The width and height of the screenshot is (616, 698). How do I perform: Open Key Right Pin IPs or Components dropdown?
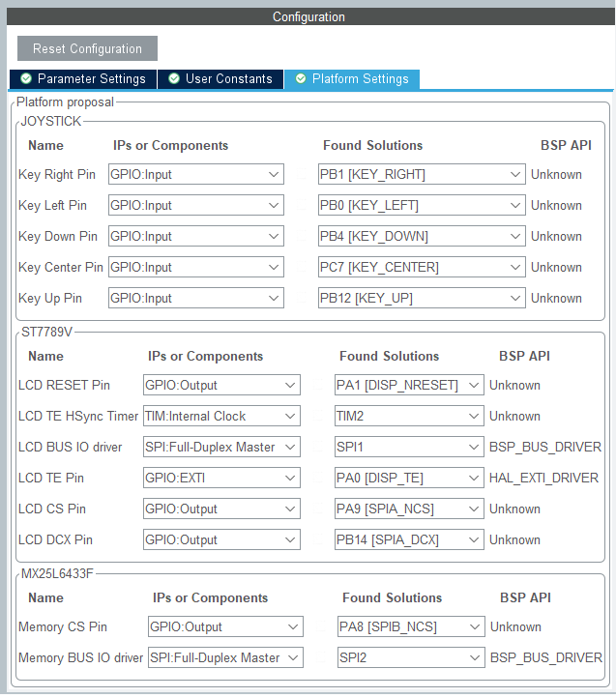pos(196,174)
